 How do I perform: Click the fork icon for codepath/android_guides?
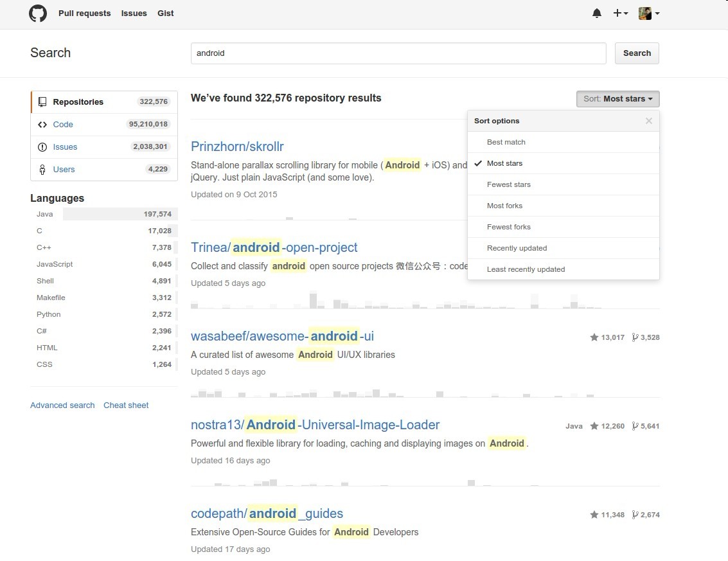coord(635,515)
